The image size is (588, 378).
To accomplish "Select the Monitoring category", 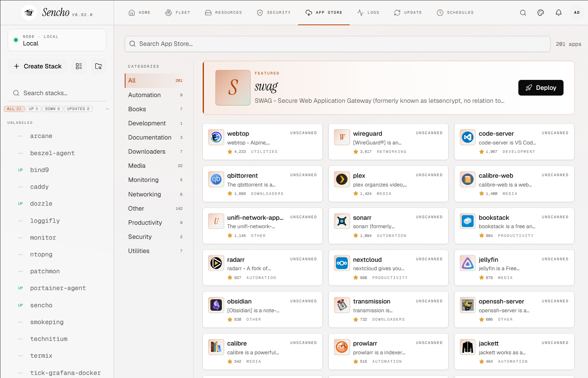I will point(155,180).
